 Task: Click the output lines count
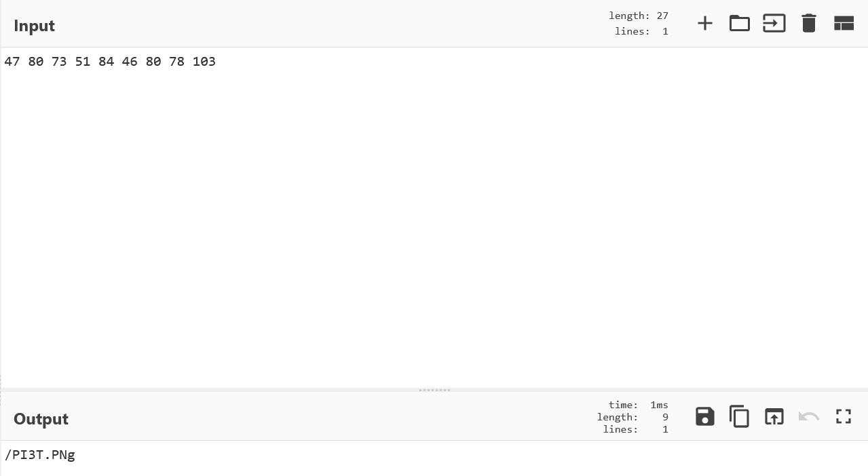click(x=635, y=429)
